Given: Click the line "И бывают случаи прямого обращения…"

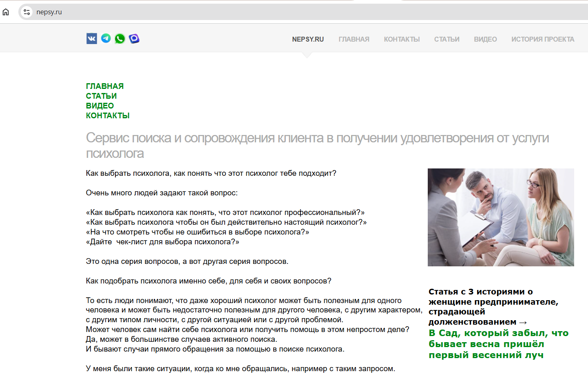Looking at the screenshot, I should pyautogui.click(x=215, y=349).
